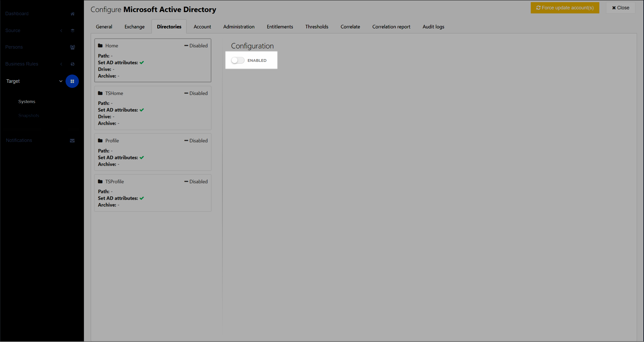Switch to the General tab
644x342 pixels.
[x=104, y=27]
